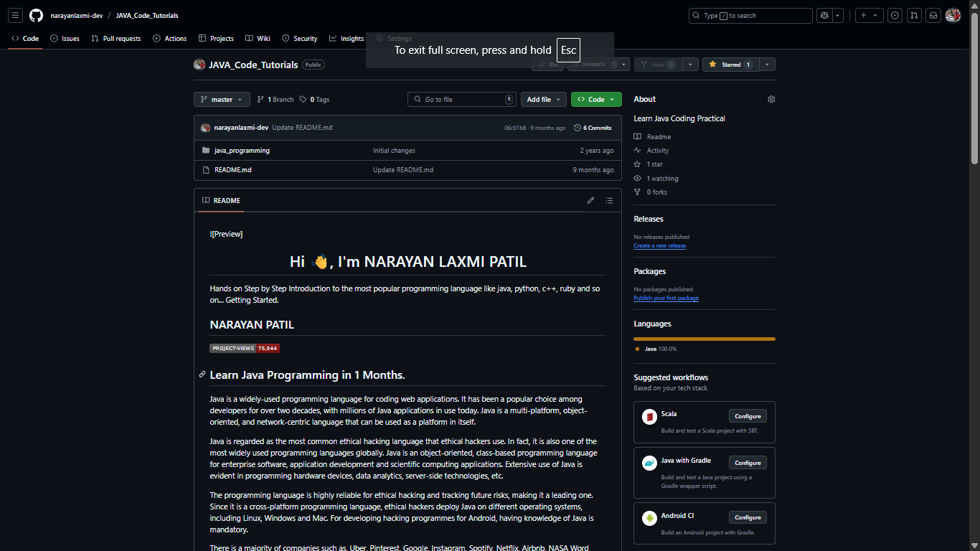Click the orange Java language bar

point(705,339)
